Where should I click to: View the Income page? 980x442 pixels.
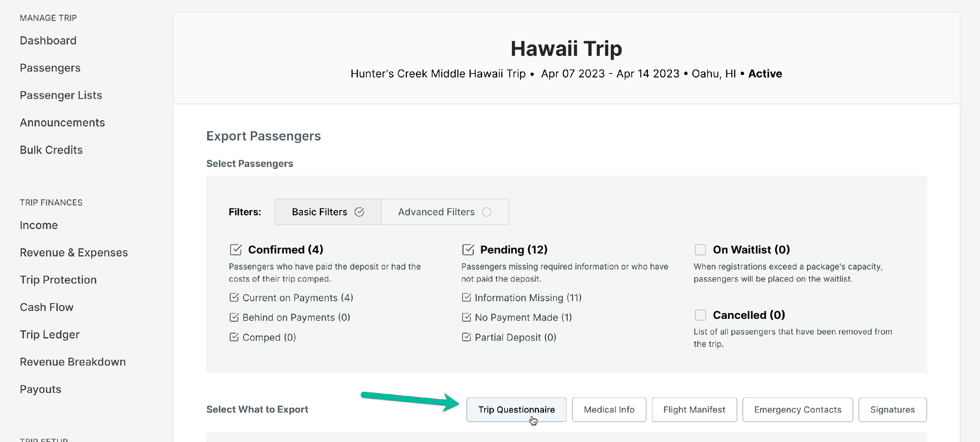pyautogui.click(x=39, y=225)
